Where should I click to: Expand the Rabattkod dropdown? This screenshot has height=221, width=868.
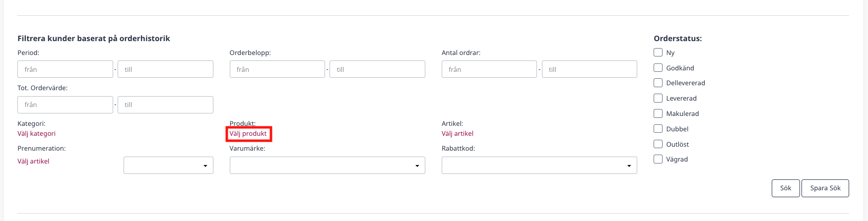click(539, 166)
